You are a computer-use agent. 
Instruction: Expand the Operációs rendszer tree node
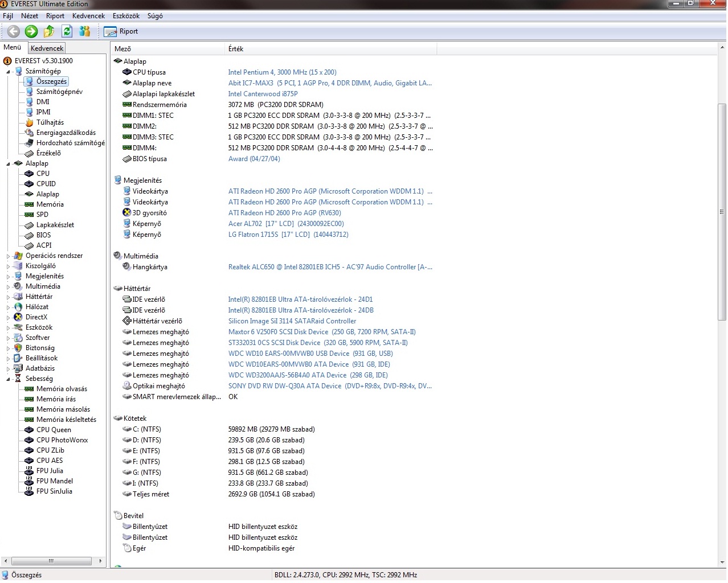(9, 256)
